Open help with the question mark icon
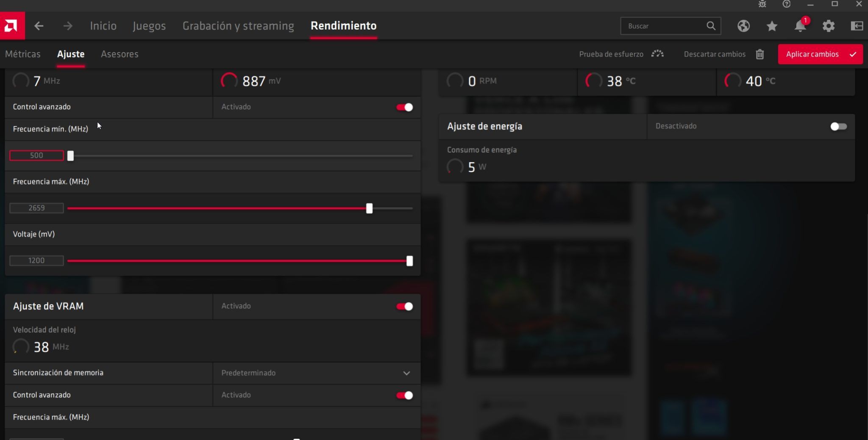868x440 pixels. [786, 4]
